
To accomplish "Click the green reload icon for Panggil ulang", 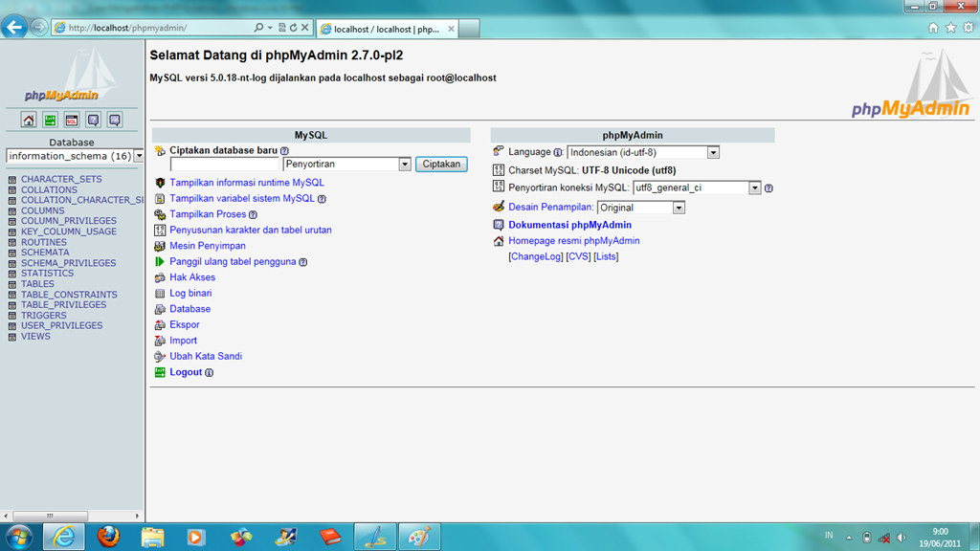I will tap(160, 262).
